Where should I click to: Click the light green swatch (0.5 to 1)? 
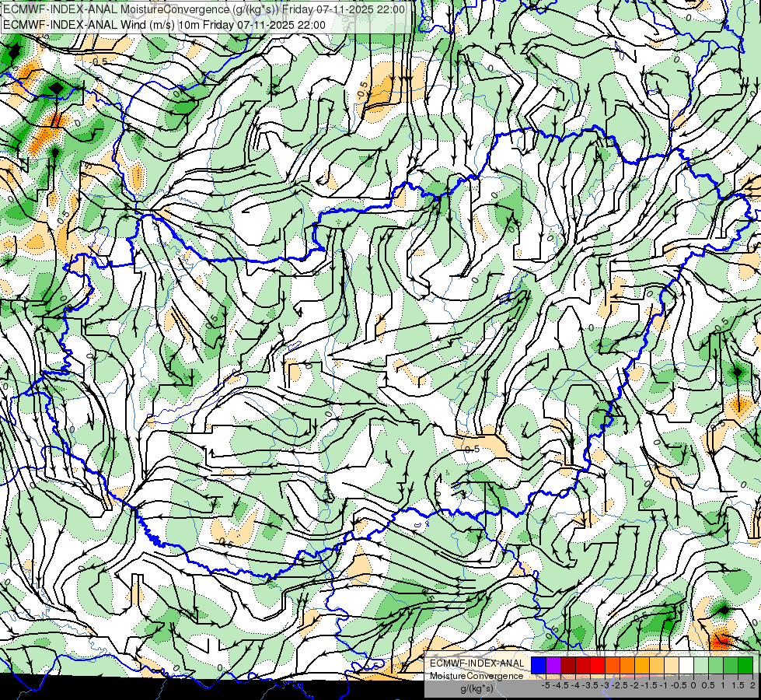coord(716,666)
